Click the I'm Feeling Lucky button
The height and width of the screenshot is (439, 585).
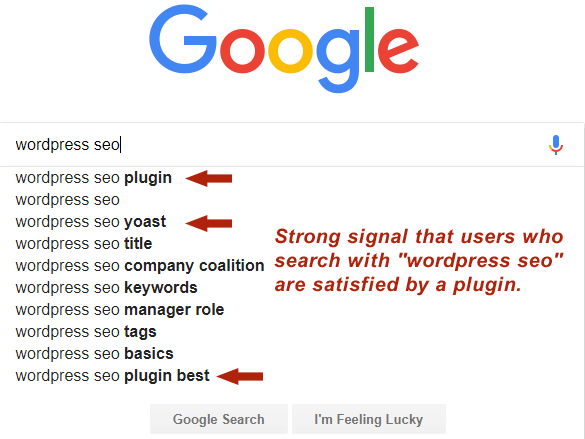369,419
